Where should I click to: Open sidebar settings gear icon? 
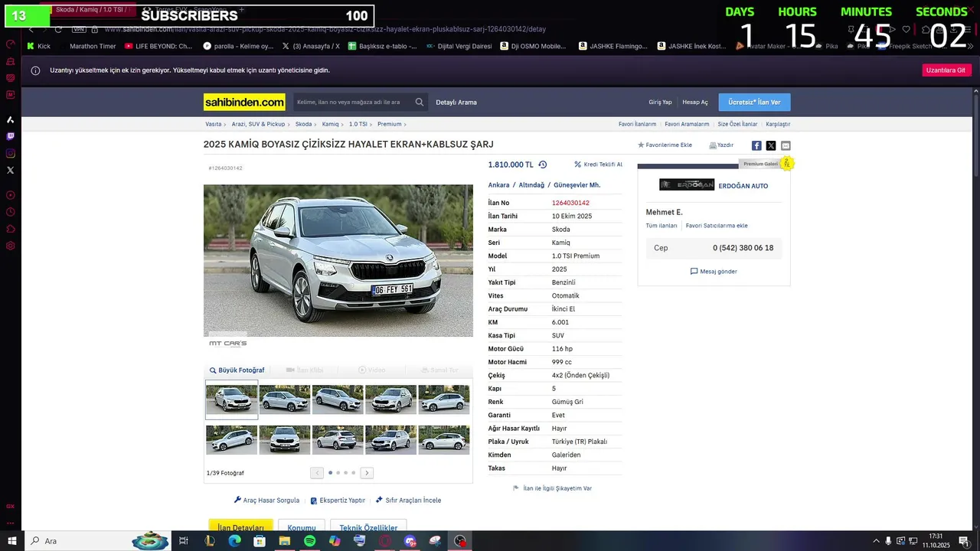(x=10, y=246)
